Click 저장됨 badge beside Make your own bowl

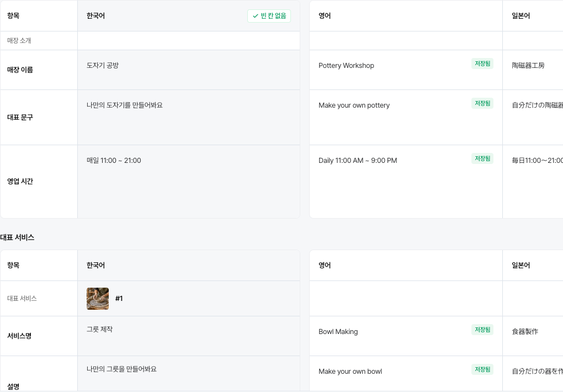coord(482,369)
